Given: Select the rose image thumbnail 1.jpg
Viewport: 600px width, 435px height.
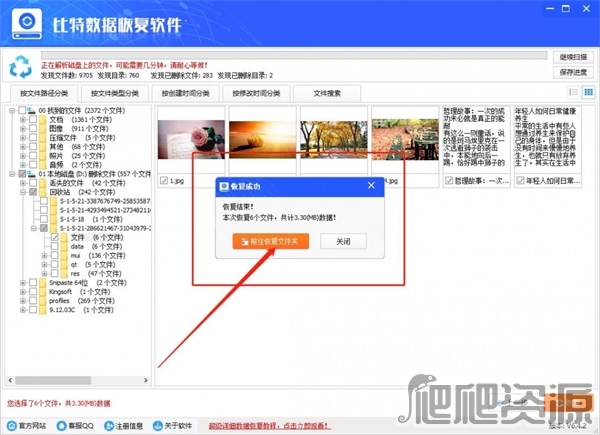Looking at the screenshot, I should 191,139.
